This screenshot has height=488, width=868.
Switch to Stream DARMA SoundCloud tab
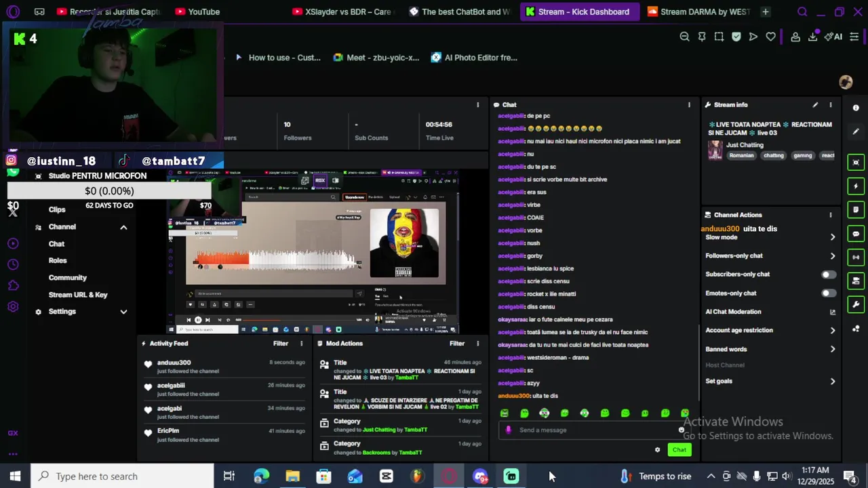[698, 12]
